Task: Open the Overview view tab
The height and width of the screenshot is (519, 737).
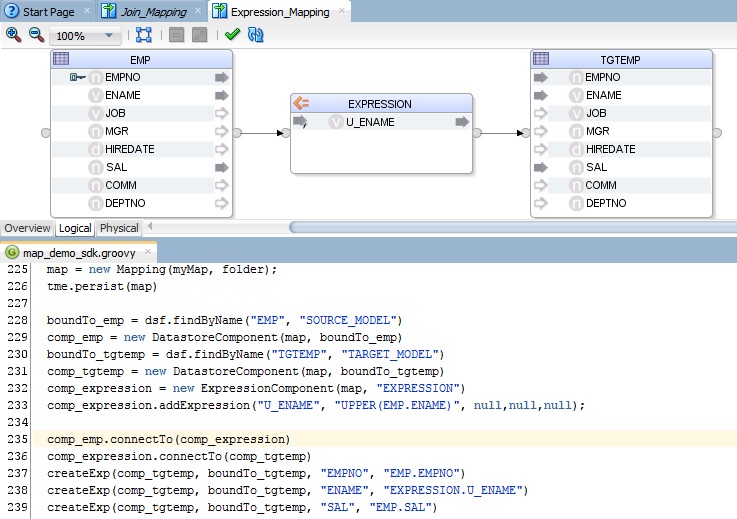Action: tap(27, 228)
